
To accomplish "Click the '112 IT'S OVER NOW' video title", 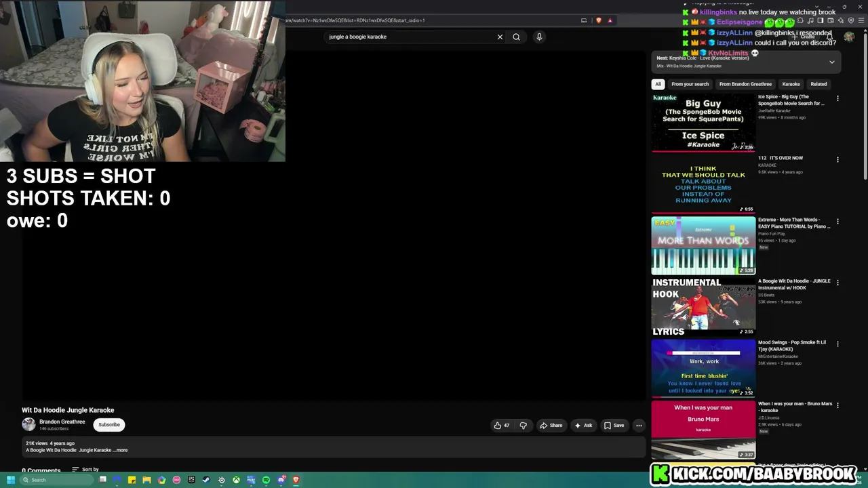I will pyautogui.click(x=781, y=158).
